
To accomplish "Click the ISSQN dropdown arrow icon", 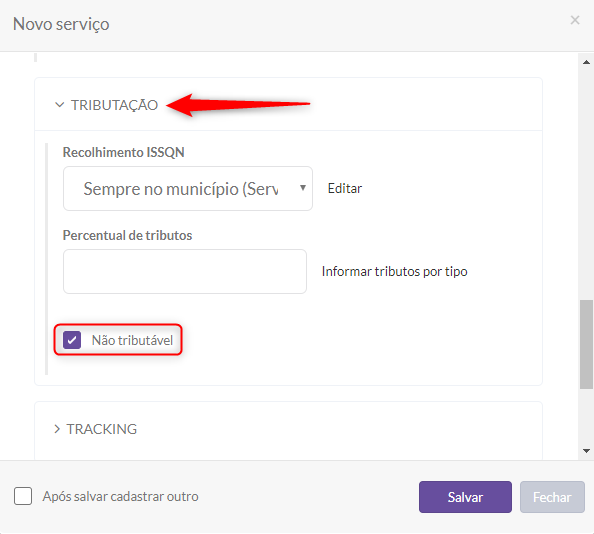I will pyautogui.click(x=303, y=188).
